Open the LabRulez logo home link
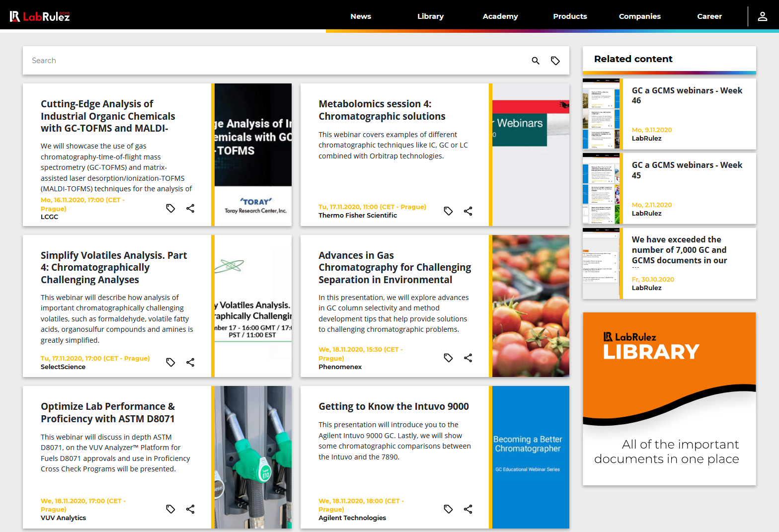Viewport: 779px width, 532px height. 40,16
